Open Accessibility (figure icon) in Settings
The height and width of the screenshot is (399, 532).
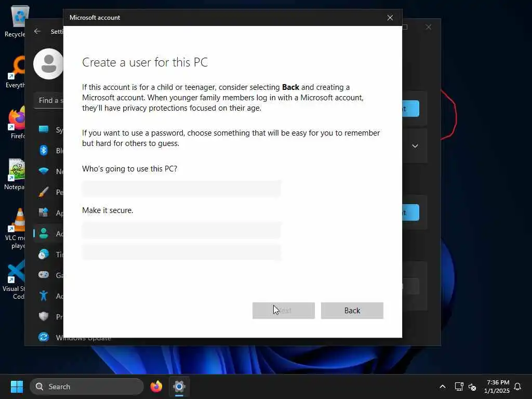point(48,296)
